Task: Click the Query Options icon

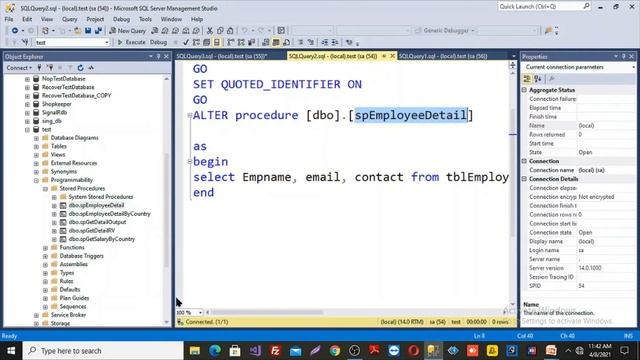Action: (207, 42)
